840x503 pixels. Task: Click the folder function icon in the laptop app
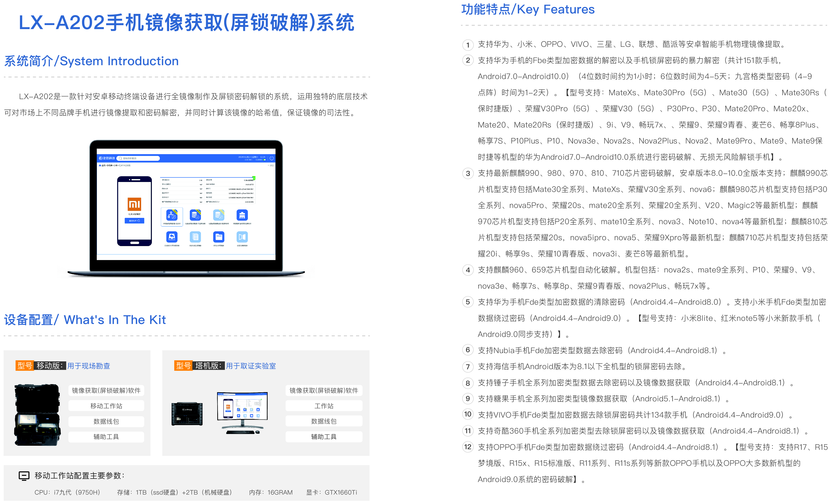point(219,237)
